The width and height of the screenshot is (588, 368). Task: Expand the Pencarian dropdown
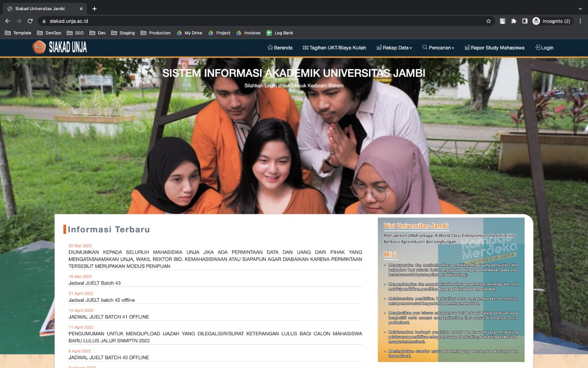(x=438, y=48)
